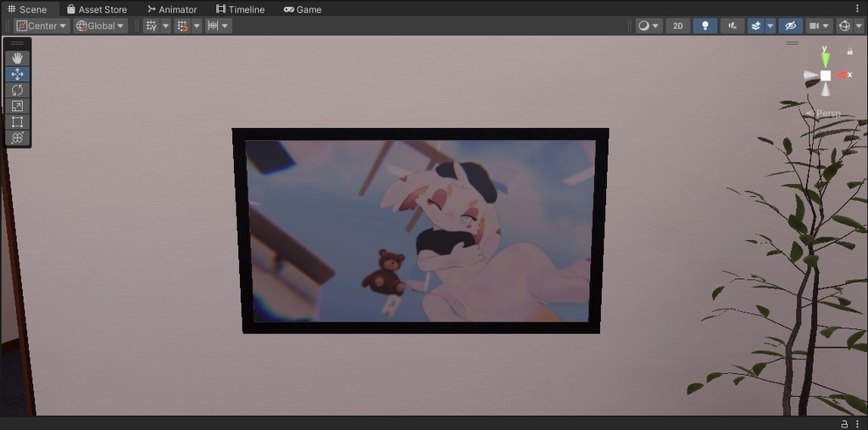Open the effects options dropdown arrow

click(770, 25)
